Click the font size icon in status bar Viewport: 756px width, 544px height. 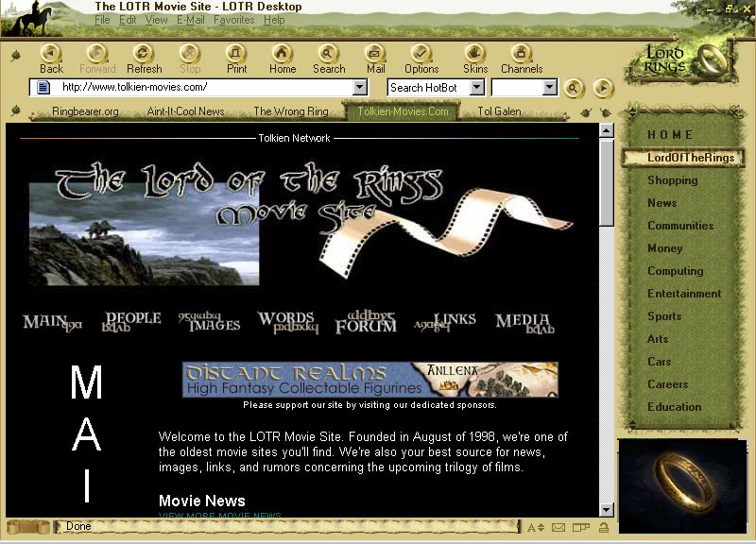click(535, 528)
